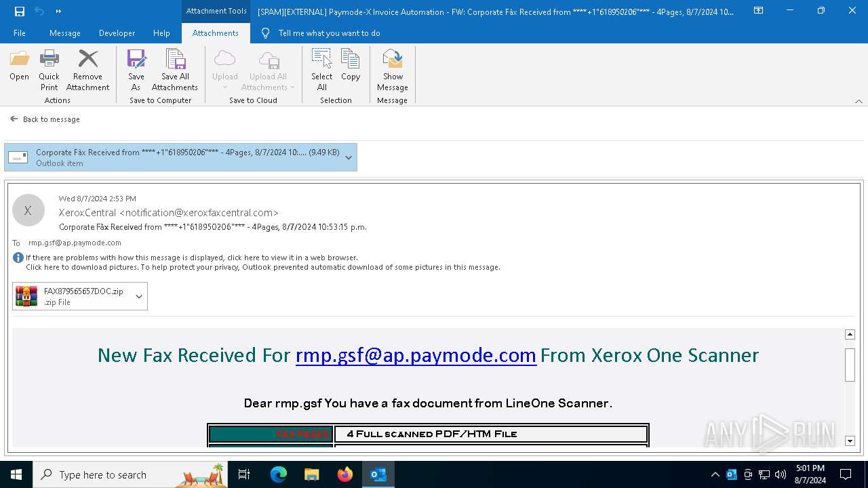Click the greyed-out Upload cloud button

(224, 70)
